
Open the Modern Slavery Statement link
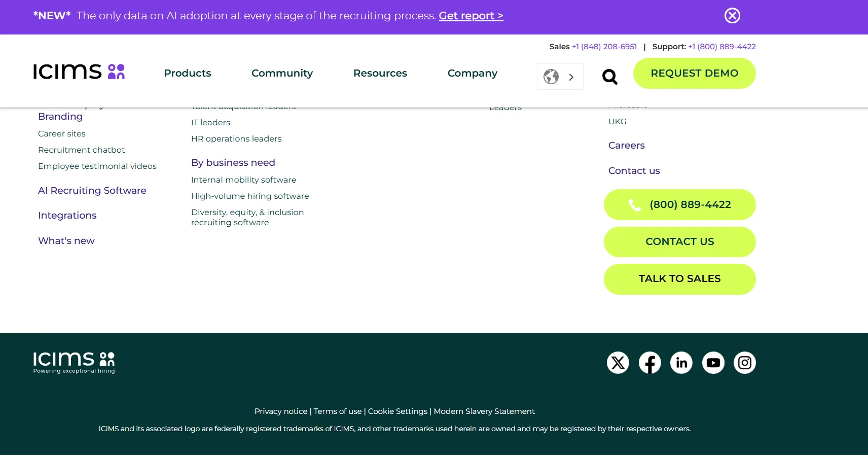tap(484, 411)
